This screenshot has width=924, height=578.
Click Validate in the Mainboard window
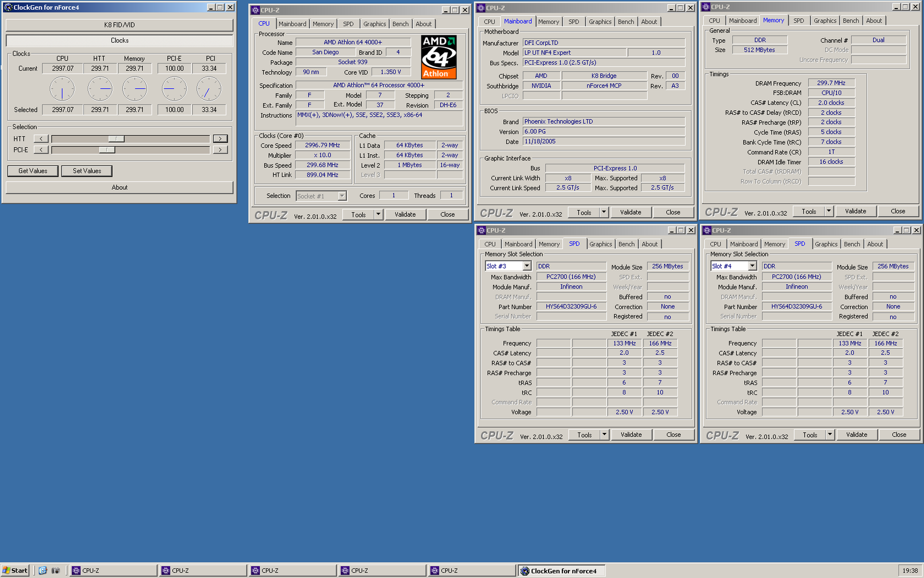(631, 212)
